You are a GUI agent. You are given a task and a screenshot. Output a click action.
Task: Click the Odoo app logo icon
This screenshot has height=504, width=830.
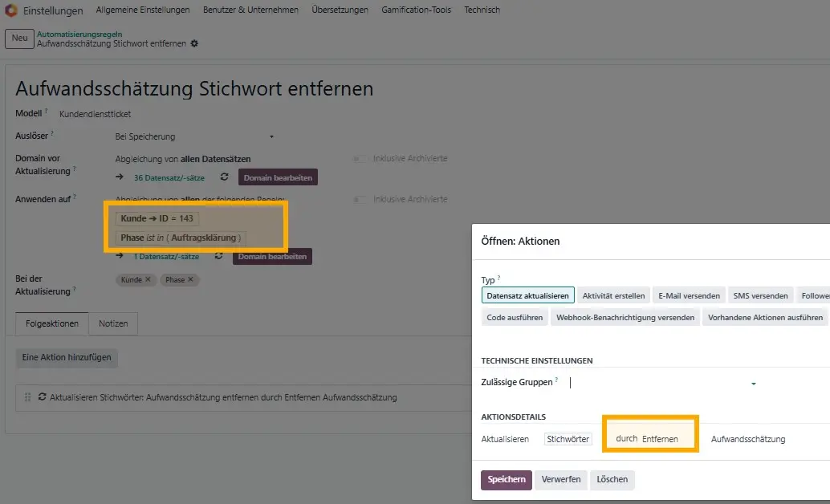11,10
